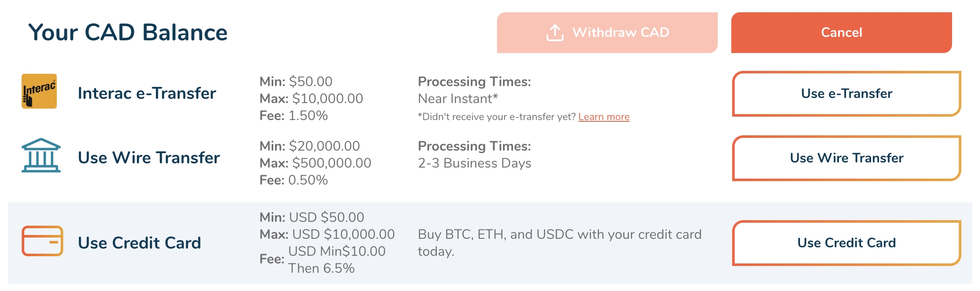Click the Interac logo icon

point(39,91)
